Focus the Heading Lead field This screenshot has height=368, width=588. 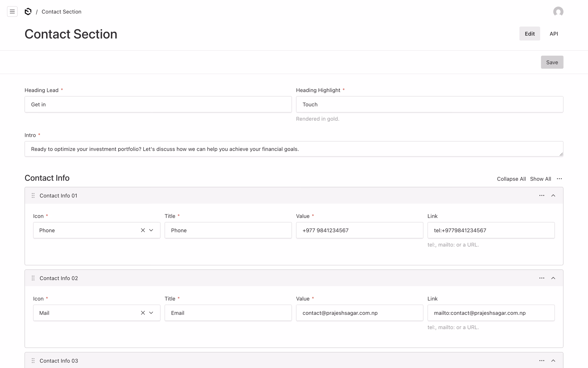click(158, 104)
